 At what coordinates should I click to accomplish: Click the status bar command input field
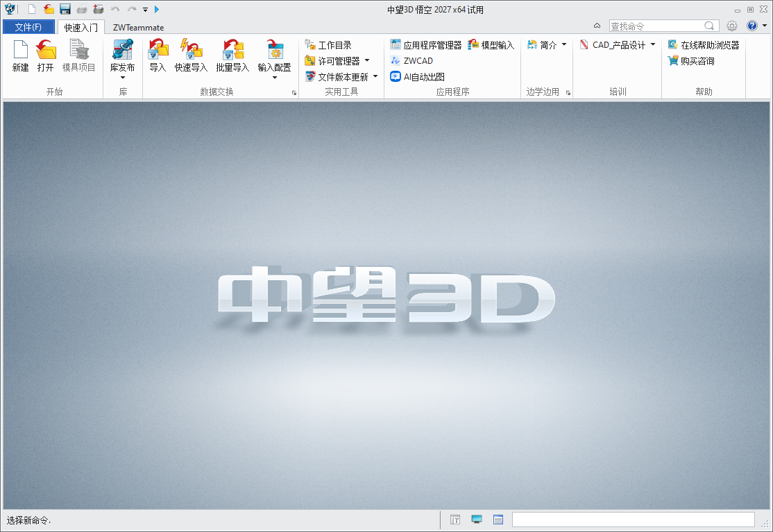(634, 520)
